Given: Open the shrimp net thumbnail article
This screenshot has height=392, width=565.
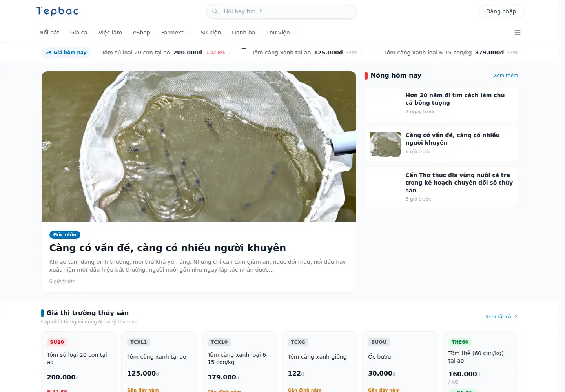Looking at the screenshot, I should point(385,144).
